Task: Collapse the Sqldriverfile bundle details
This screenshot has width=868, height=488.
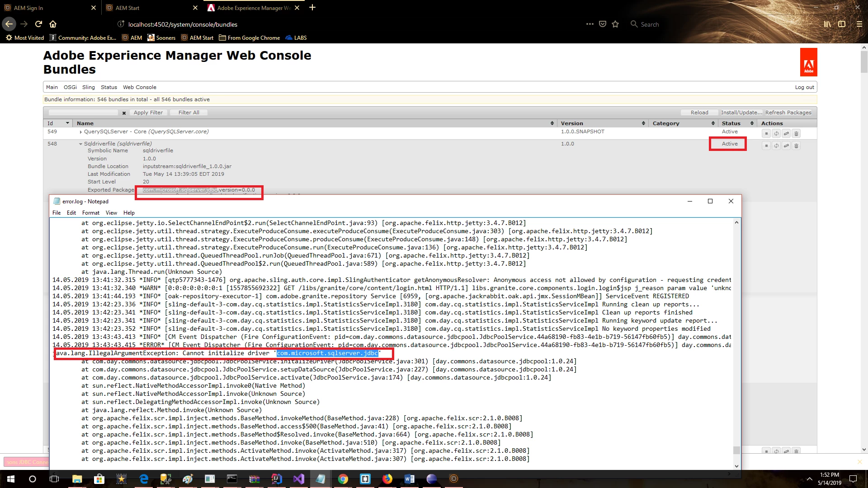Action: (80, 144)
